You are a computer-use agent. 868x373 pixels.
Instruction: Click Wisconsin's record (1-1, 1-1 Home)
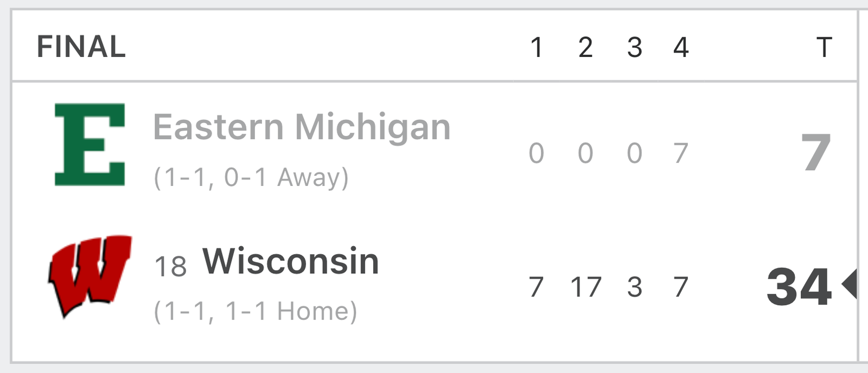pyautogui.click(x=256, y=312)
